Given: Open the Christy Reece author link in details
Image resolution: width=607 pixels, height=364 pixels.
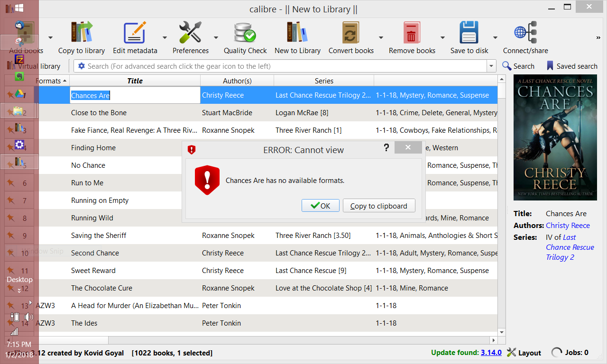Looking at the screenshot, I should (568, 226).
